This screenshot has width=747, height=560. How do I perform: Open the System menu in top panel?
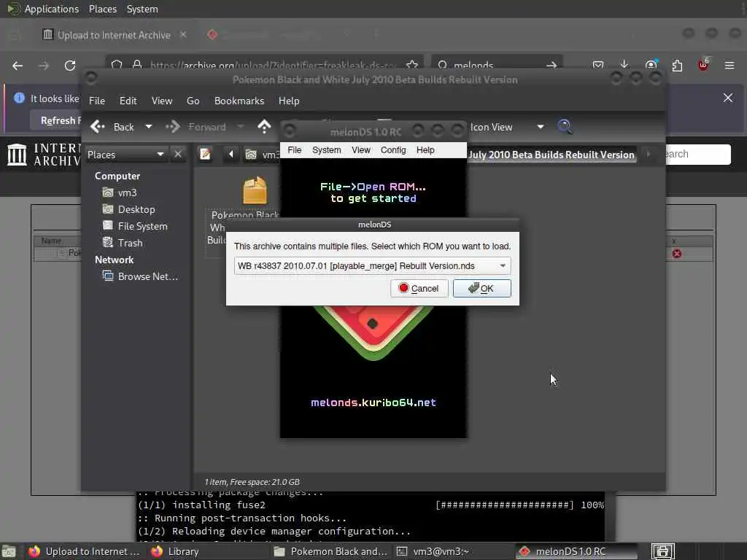click(x=142, y=9)
